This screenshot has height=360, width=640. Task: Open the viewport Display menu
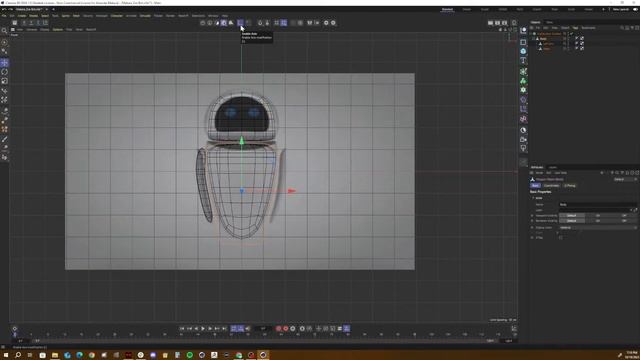[44, 29]
